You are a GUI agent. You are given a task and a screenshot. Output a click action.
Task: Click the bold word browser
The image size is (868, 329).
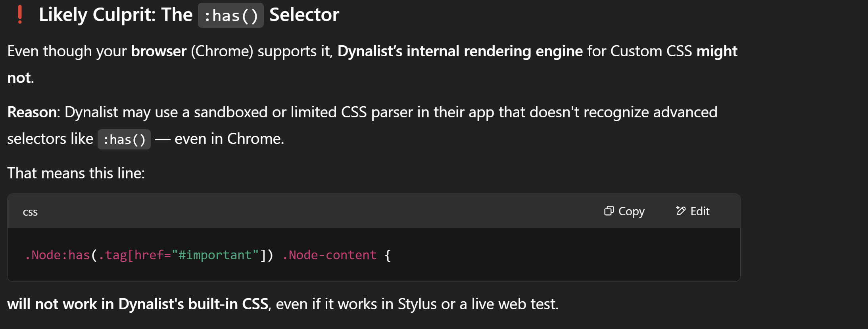(x=159, y=51)
